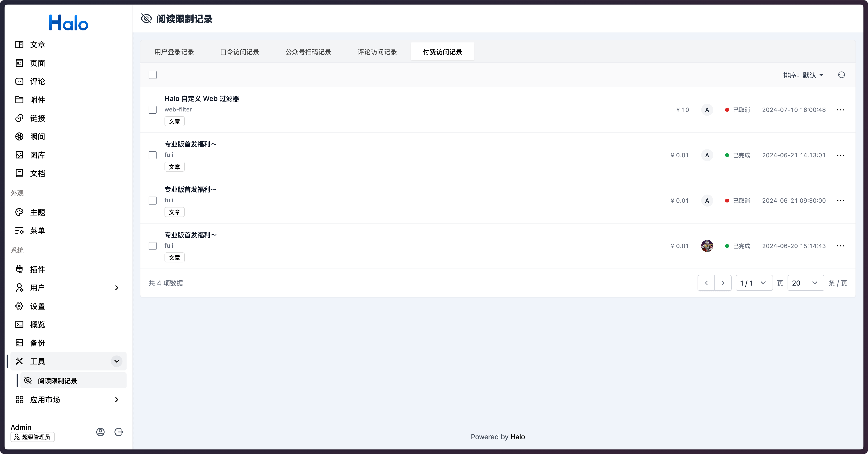The width and height of the screenshot is (868, 454).
Task: Open the user profile icon beside Admin
Action: point(100,432)
